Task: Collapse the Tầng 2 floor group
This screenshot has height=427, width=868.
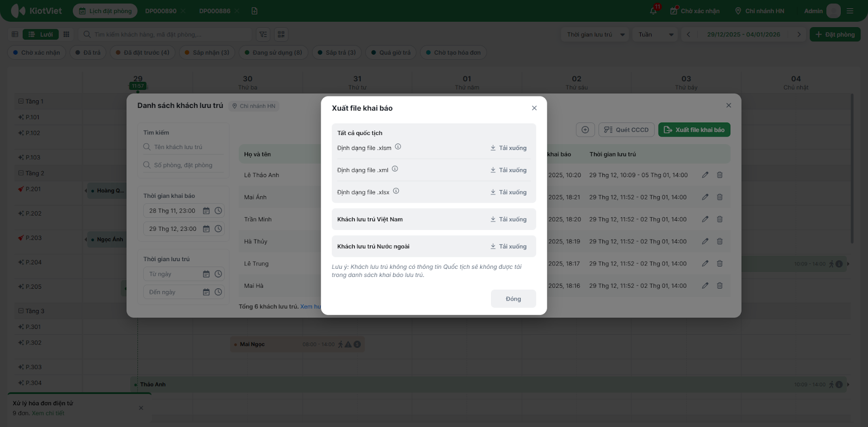Action: [21, 173]
